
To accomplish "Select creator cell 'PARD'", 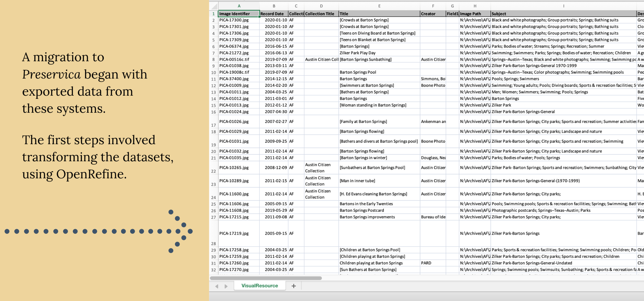I will tap(433, 263).
